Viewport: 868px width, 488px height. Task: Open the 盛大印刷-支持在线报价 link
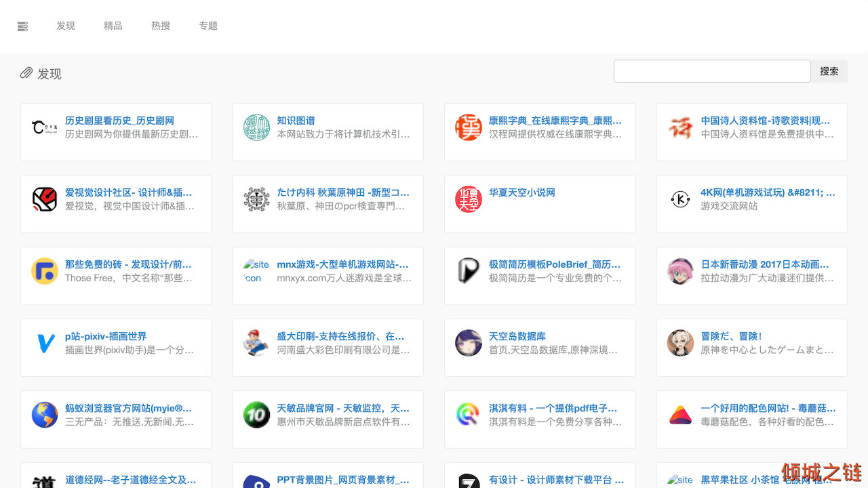[x=341, y=336]
